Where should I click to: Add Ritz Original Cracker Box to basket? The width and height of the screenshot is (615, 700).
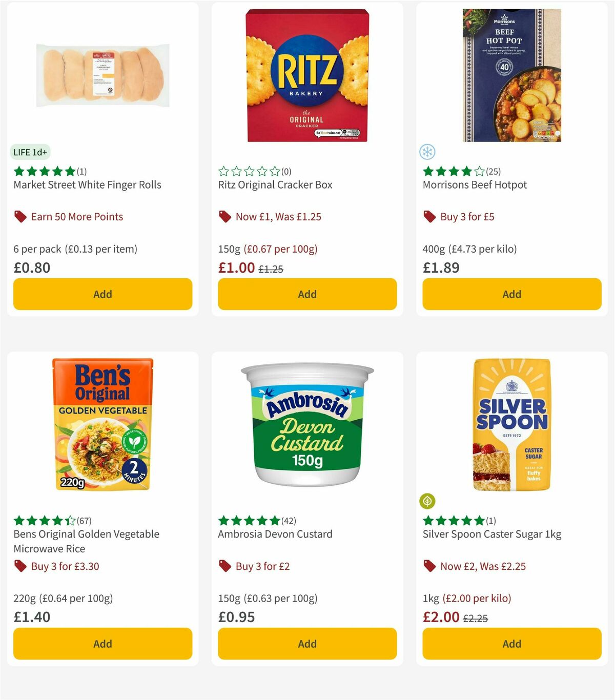[306, 294]
